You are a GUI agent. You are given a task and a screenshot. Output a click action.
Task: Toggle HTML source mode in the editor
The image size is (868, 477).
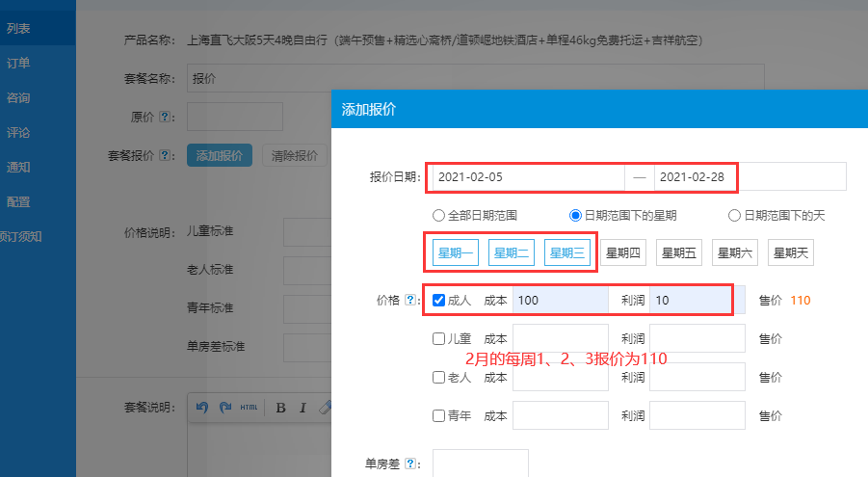click(x=249, y=408)
